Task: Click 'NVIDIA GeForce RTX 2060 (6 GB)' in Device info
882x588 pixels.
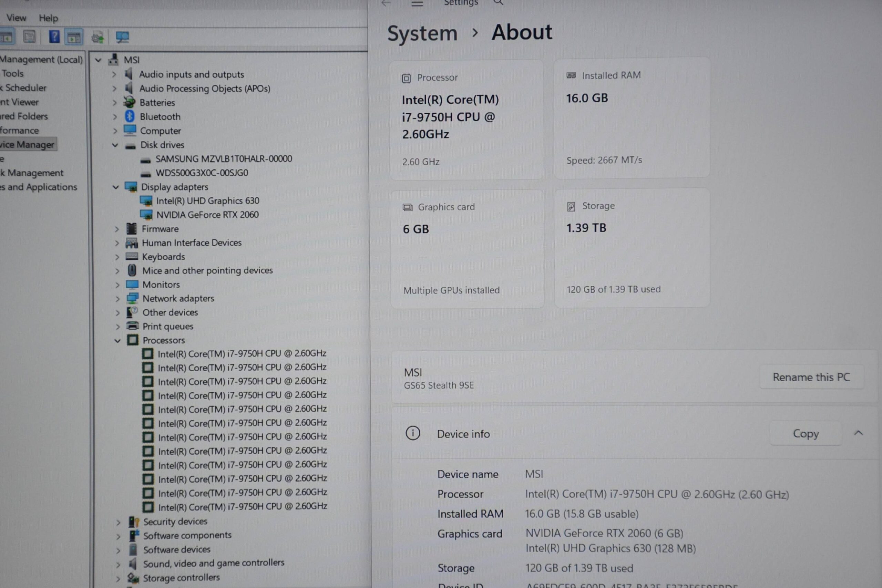Action: pos(605,533)
